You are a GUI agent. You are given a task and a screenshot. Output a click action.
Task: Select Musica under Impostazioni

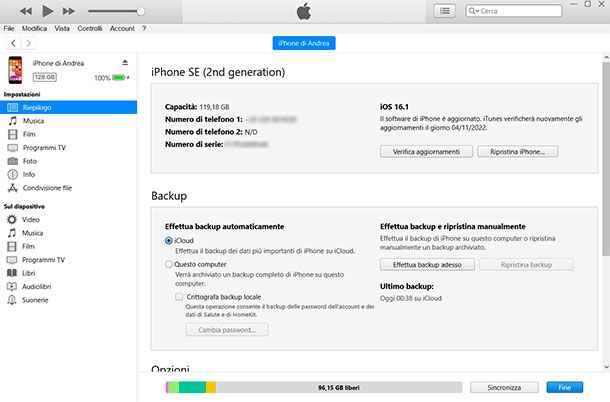pos(33,121)
